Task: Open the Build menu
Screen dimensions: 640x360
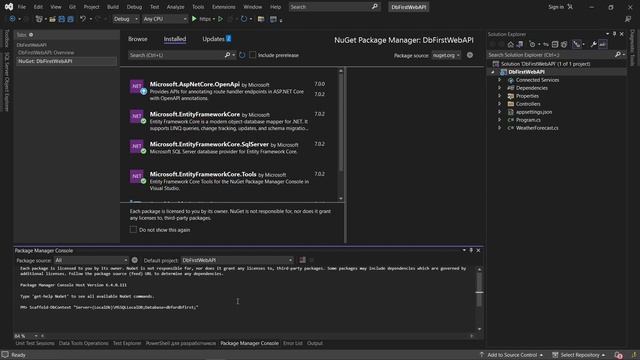Action: click(x=113, y=7)
